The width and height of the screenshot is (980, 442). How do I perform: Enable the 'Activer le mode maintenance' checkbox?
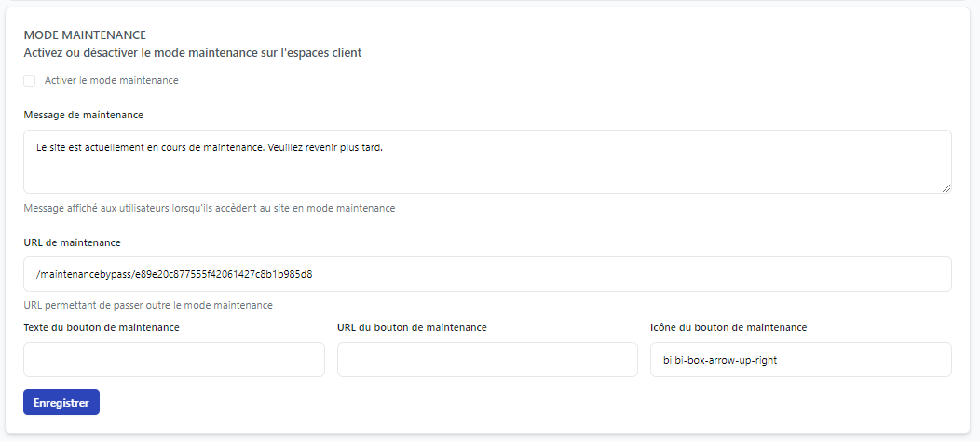tap(30, 81)
